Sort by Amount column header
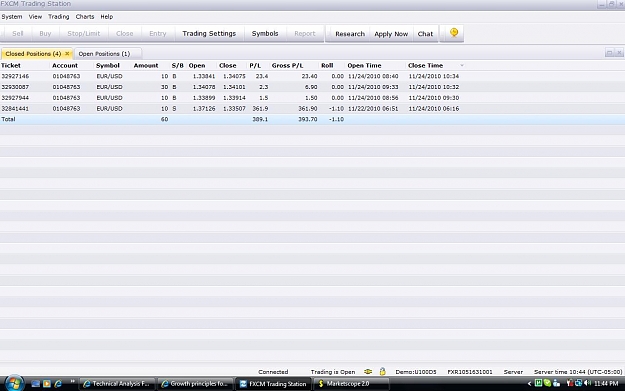This screenshot has height=391, width=625. click(146, 65)
